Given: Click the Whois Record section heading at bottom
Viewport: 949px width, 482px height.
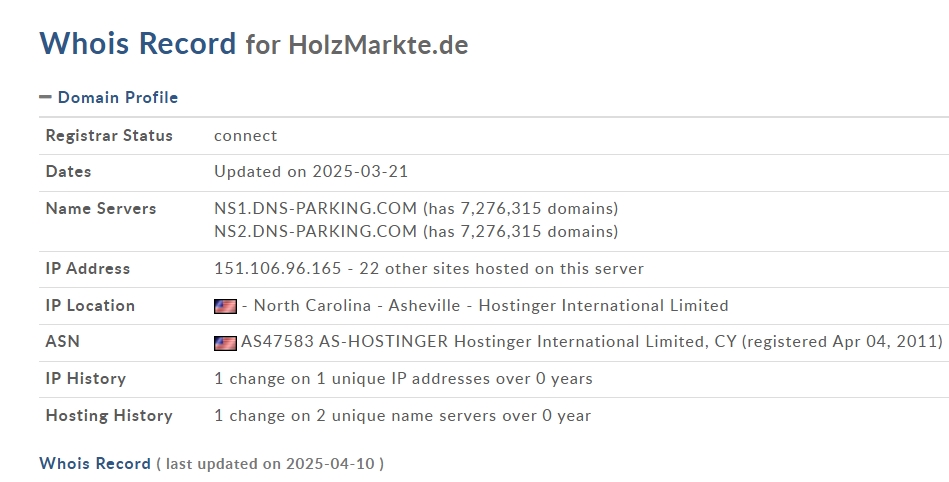Looking at the screenshot, I should [95, 463].
